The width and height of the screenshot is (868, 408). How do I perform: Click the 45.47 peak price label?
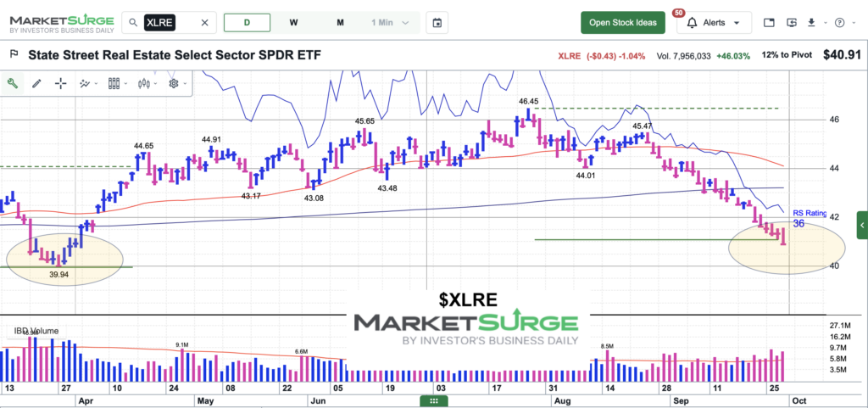[643, 126]
